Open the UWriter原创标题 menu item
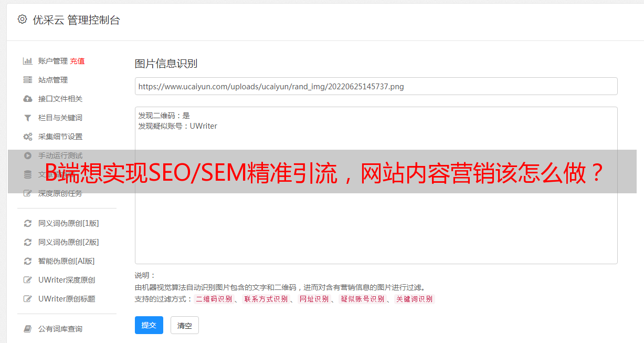The image size is (644, 343). click(67, 299)
